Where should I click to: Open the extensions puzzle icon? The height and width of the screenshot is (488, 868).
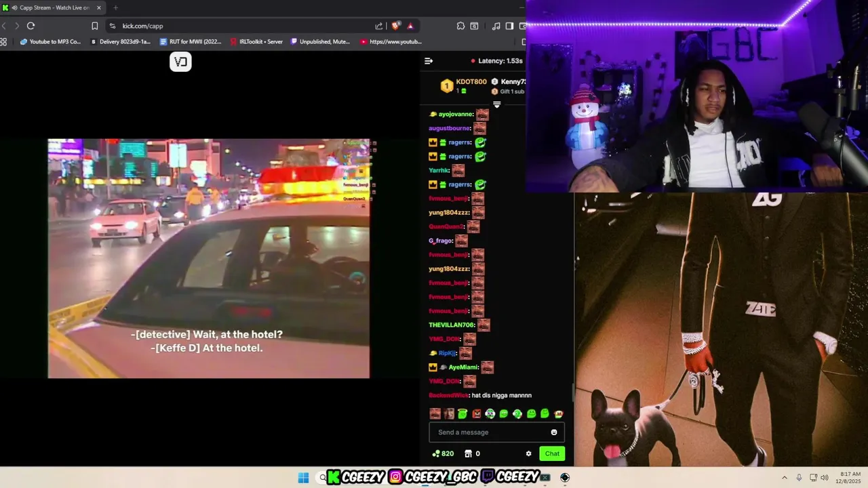460,26
